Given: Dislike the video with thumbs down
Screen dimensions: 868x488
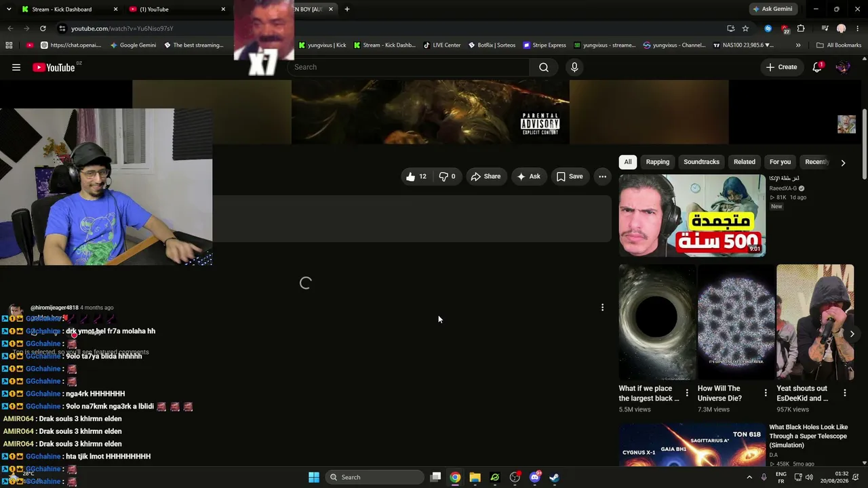Looking at the screenshot, I should pyautogui.click(x=448, y=176).
